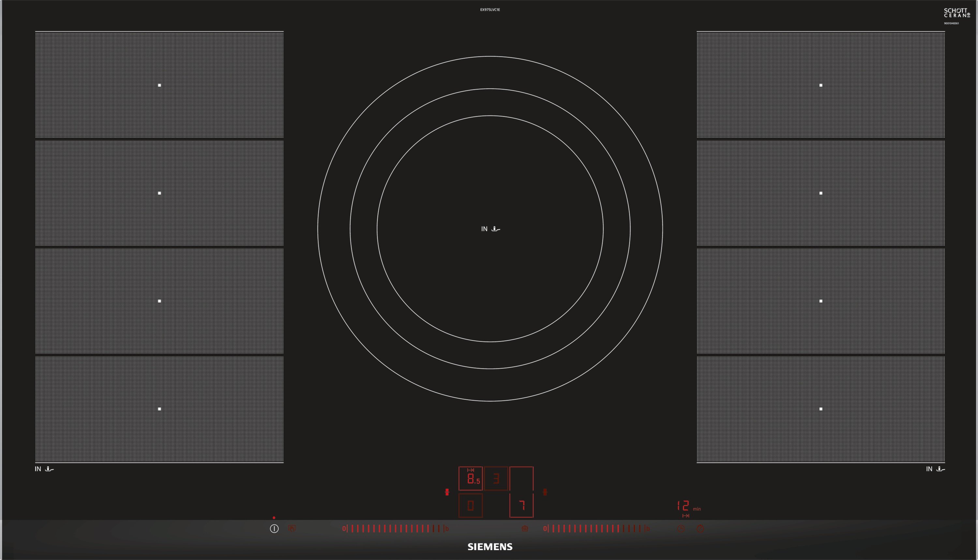The width and height of the screenshot is (978, 560).
Task: Tap the top-left flex zone segment
Action: [x=159, y=85]
